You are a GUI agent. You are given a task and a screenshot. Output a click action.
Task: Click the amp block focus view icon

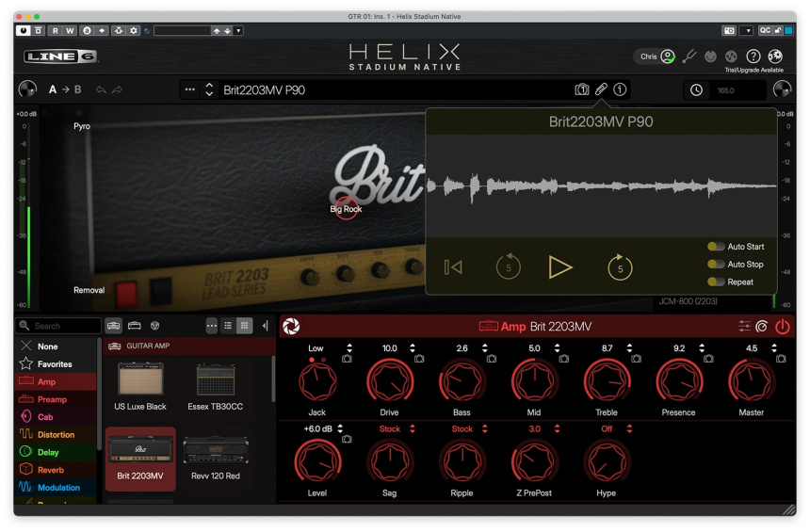coord(761,326)
